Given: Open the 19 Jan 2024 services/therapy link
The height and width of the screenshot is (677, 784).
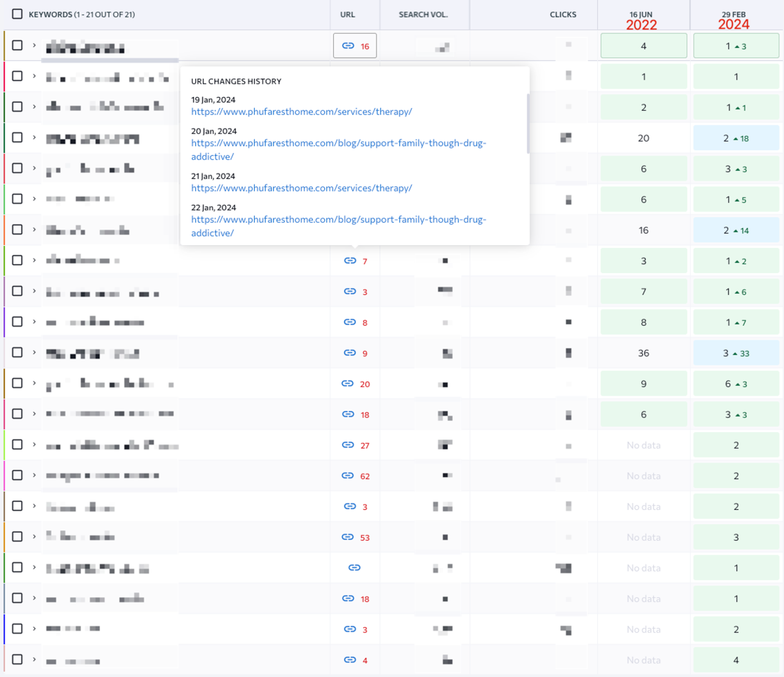Looking at the screenshot, I should coord(301,112).
